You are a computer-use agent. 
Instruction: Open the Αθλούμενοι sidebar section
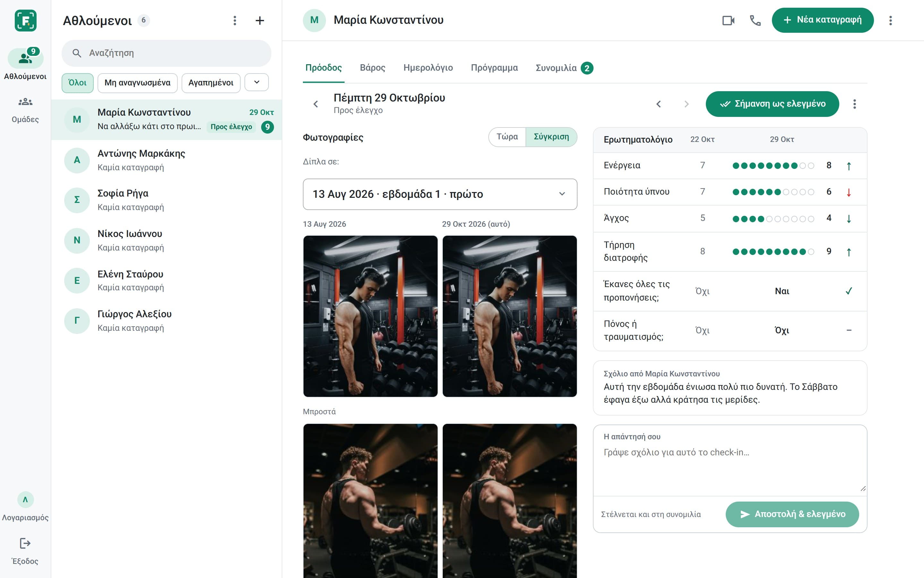[25, 64]
